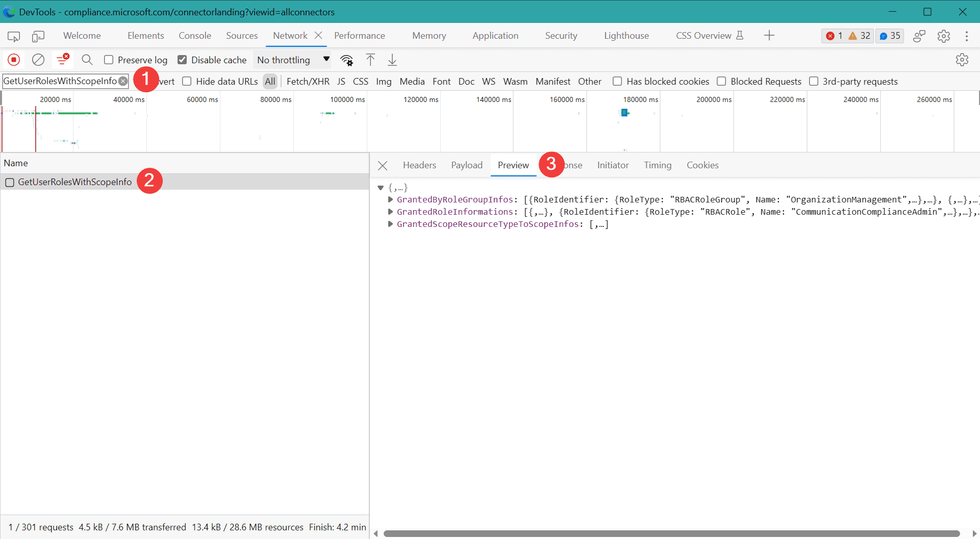Toggle the network filter icon

click(63, 60)
